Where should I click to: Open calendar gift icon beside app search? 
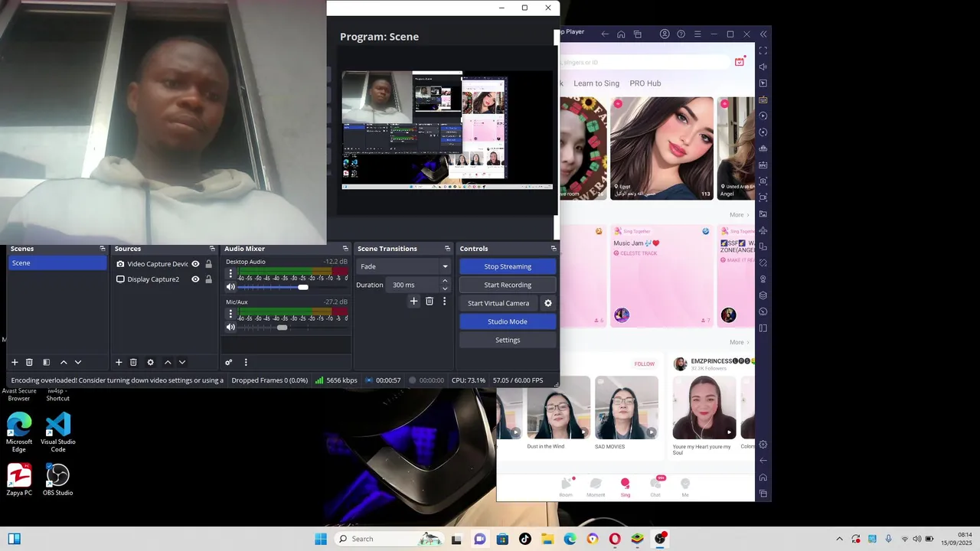coord(740,61)
